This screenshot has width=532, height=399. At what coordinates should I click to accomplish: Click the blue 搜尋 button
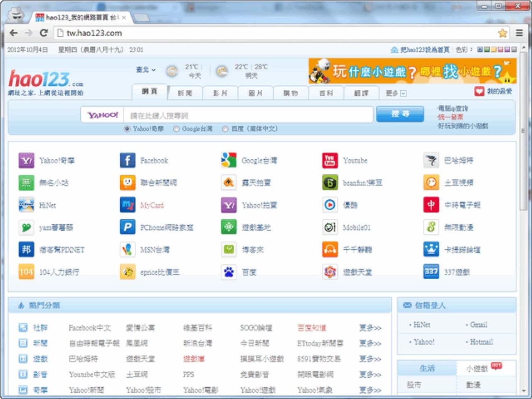[x=400, y=114]
